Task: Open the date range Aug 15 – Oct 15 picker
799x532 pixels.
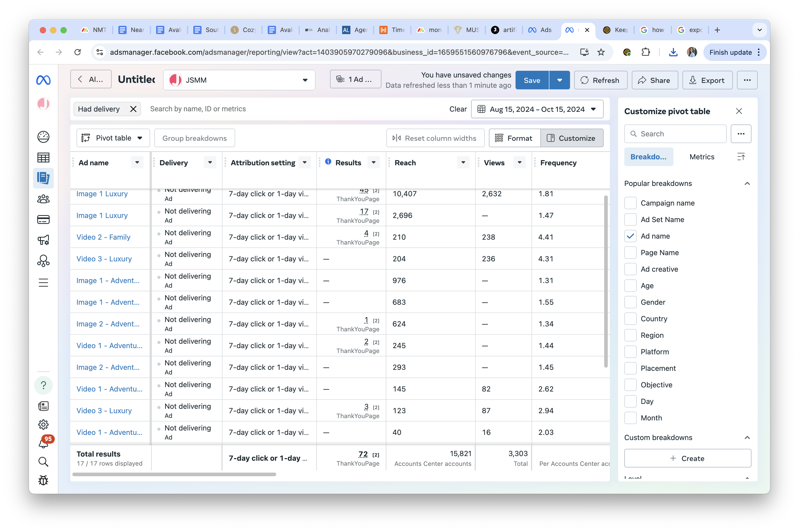Action: [x=537, y=109]
